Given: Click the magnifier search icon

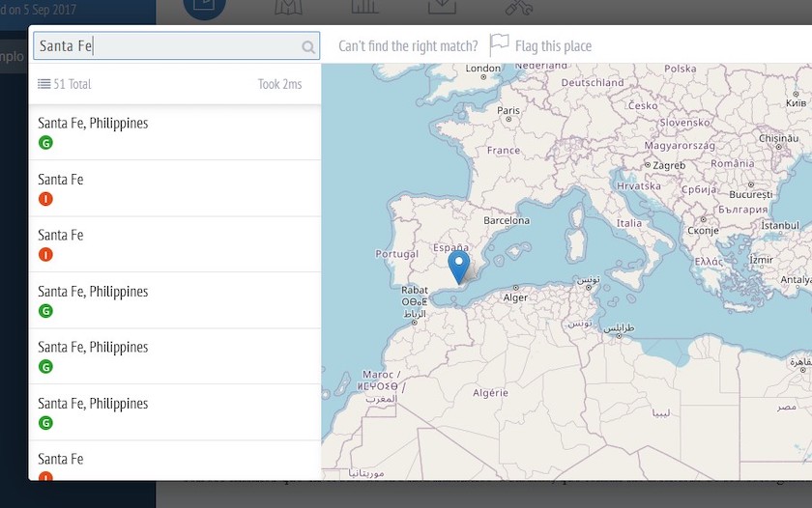Looking at the screenshot, I should (x=308, y=46).
